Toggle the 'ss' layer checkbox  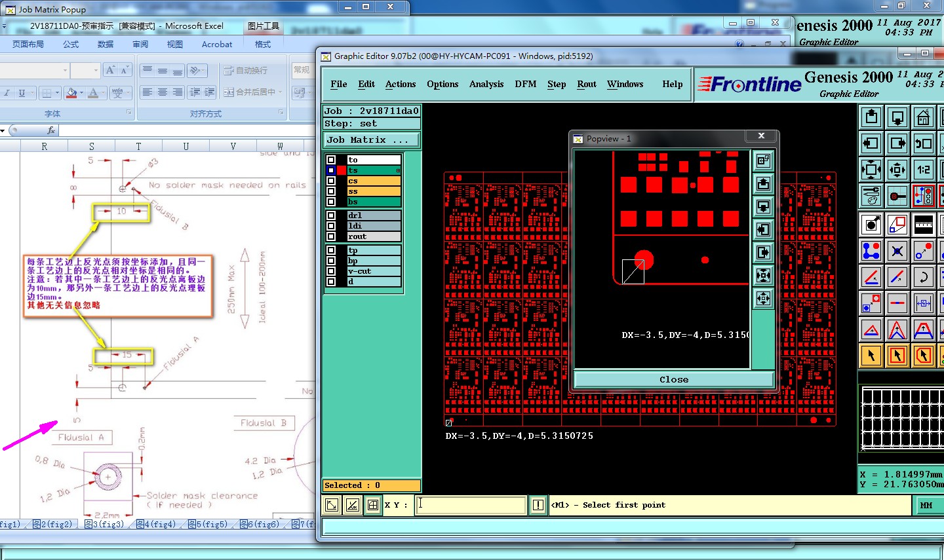331,191
